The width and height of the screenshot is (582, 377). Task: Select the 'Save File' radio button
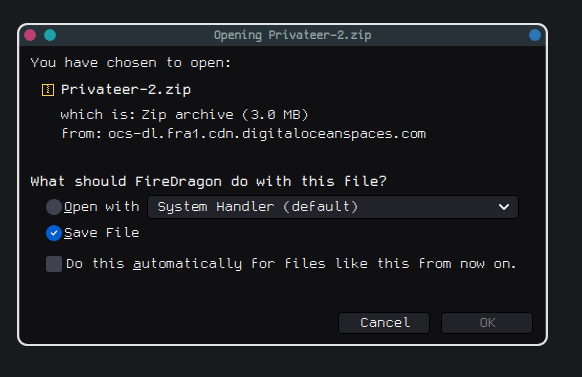[54, 233]
